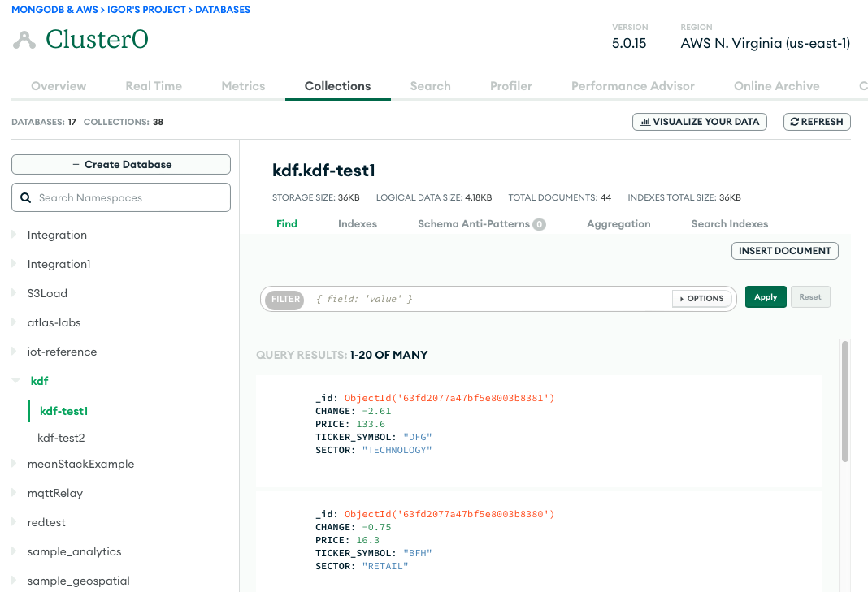This screenshot has width=868, height=592.
Task: Expand the redtest database
Action: click(x=15, y=522)
